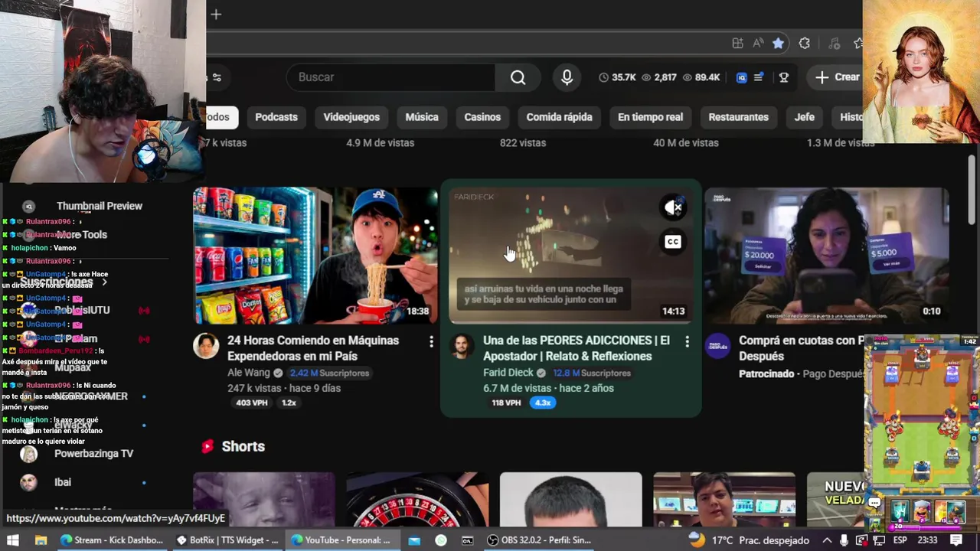The height and width of the screenshot is (551, 980).
Task: Toggle captions CC on video preview
Action: point(673,242)
